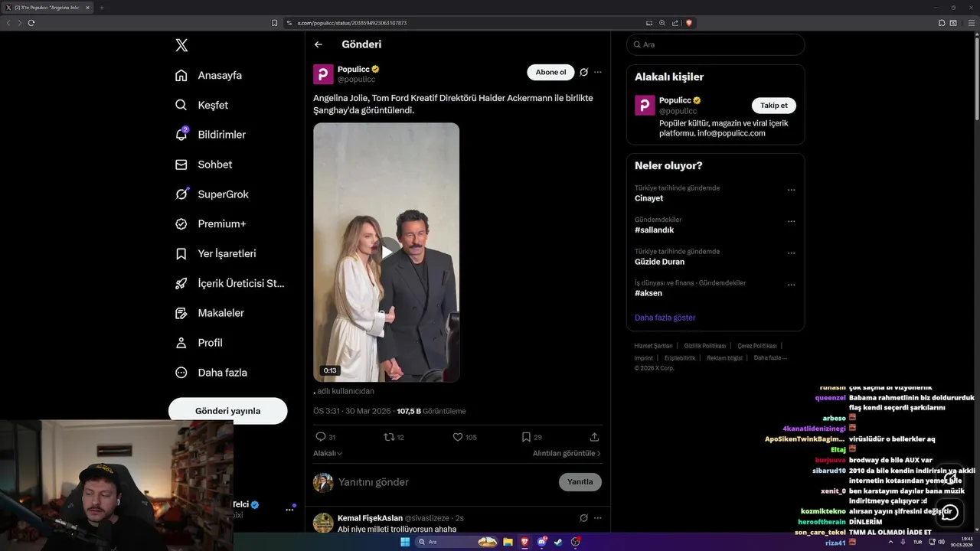Viewport: 980px width, 551px height.
Task: Like the post with 105 likes
Action: coord(458,437)
